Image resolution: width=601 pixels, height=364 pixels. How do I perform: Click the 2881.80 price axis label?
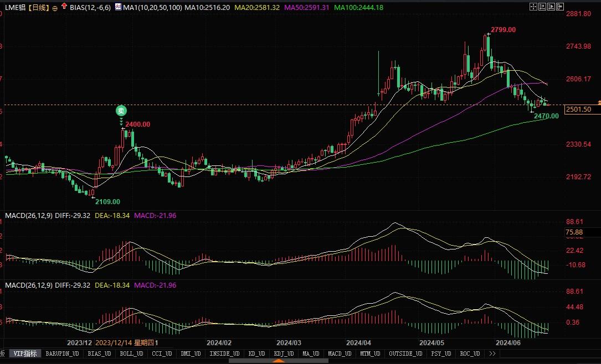(x=578, y=14)
